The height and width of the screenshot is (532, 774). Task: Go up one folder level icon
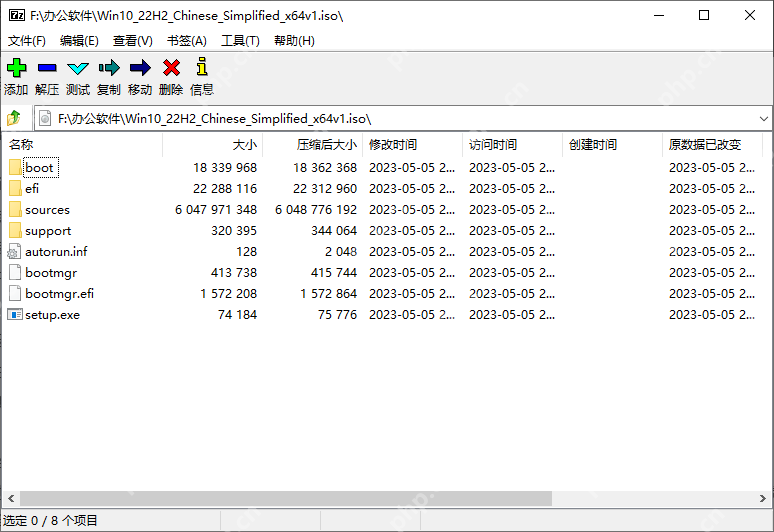[14, 118]
